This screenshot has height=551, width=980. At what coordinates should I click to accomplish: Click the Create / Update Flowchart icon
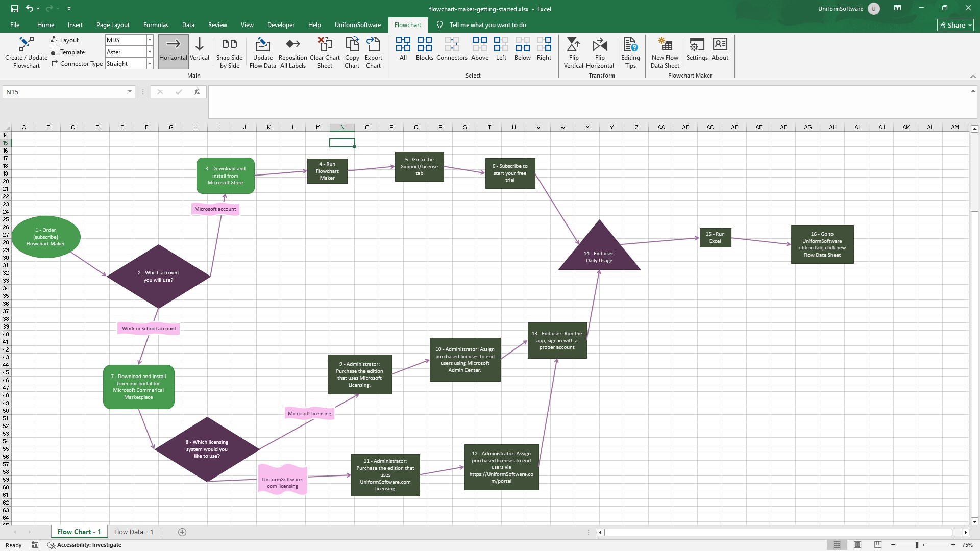point(26,45)
